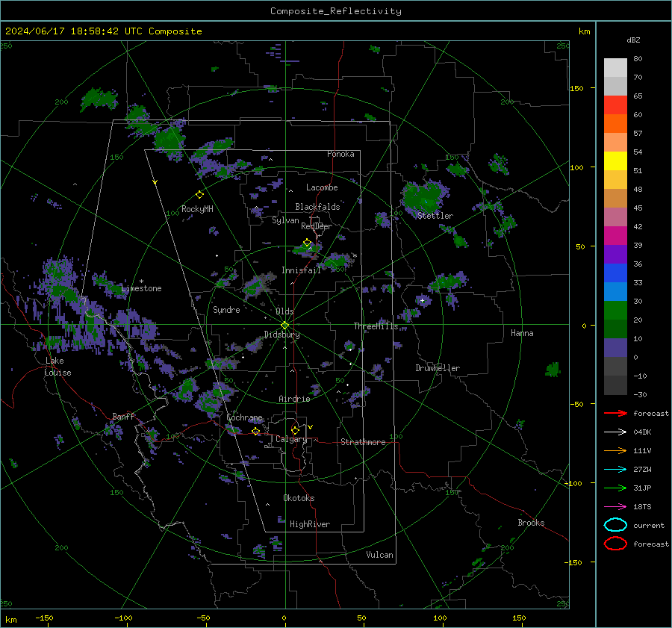Click the red forecast arrow in legend
The width and height of the screenshot is (672, 628).
click(x=615, y=413)
